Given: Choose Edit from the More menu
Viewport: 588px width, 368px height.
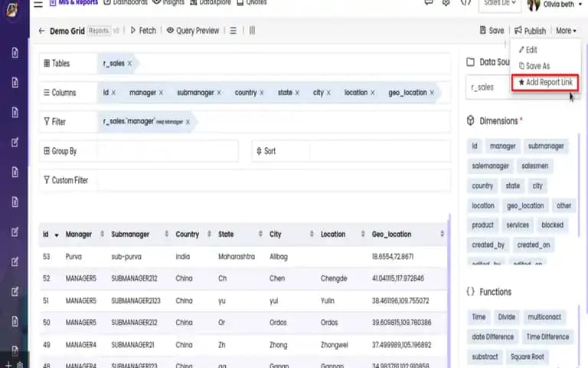Looking at the screenshot, I should coord(528,50).
